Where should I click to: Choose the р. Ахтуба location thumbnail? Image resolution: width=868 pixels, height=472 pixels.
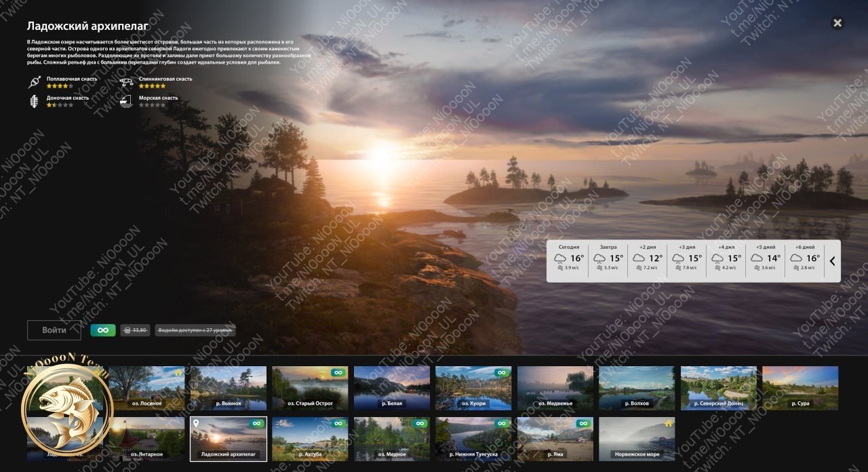(x=310, y=439)
